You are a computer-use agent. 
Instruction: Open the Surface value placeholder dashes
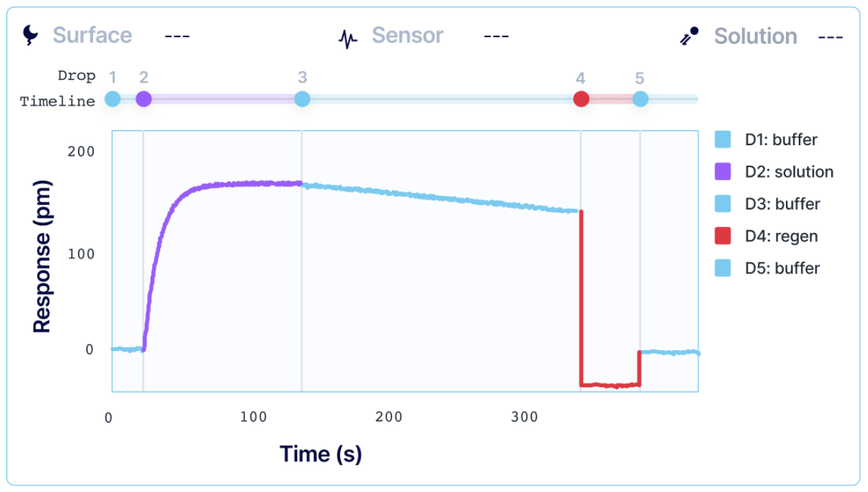pos(177,36)
